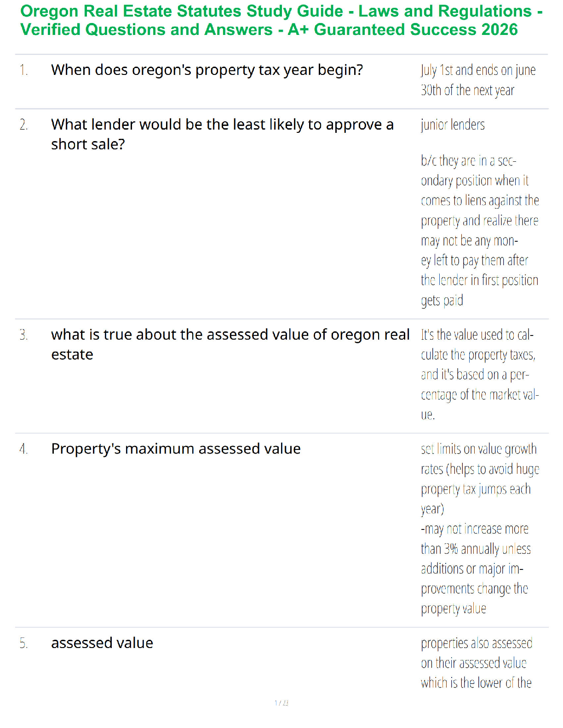563x728 pixels.
Task: Select the 'Property's maximum assessed value' term
Action: point(176,449)
